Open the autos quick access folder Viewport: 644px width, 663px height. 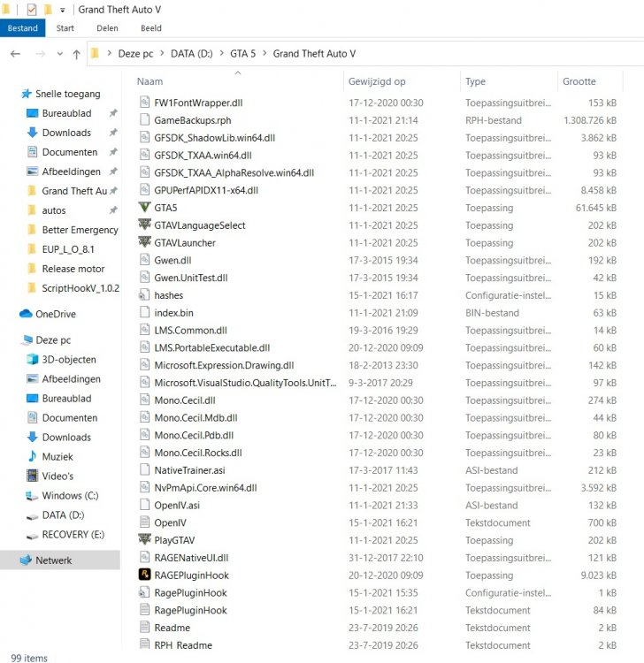(x=54, y=210)
